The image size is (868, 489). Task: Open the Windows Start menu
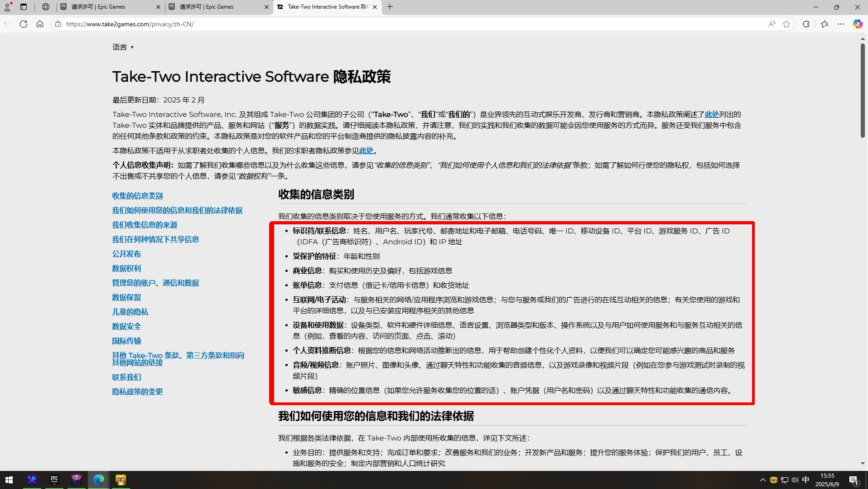(x=9, y=480)
